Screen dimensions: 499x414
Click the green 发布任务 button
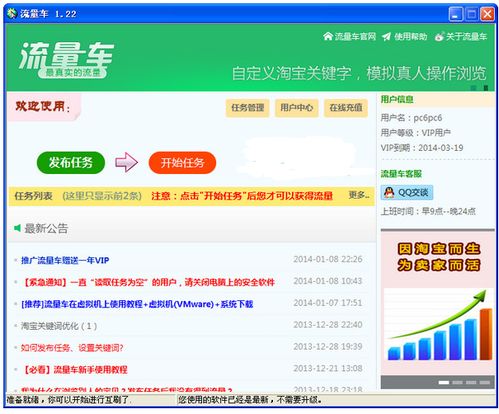71,163
